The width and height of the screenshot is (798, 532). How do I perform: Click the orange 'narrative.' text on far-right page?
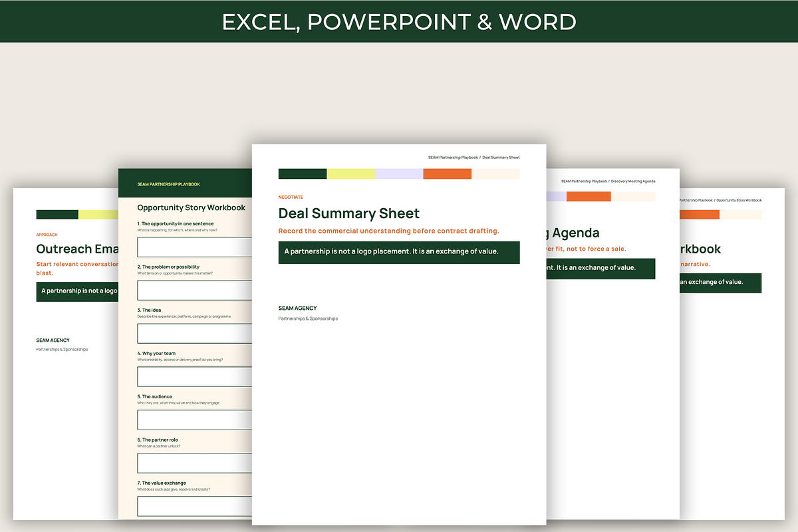695,264
